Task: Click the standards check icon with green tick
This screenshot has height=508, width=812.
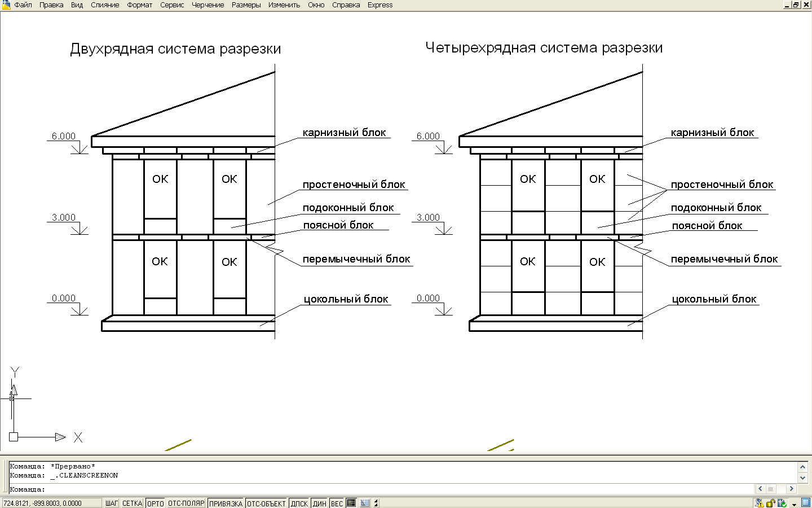Action: 782,503
